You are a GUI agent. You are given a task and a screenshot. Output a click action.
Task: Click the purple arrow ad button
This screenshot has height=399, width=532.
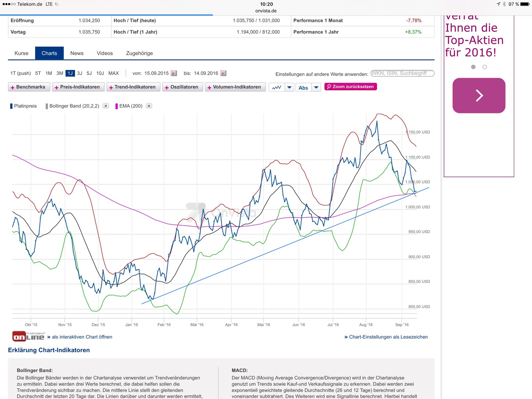[x=479, y=95]
